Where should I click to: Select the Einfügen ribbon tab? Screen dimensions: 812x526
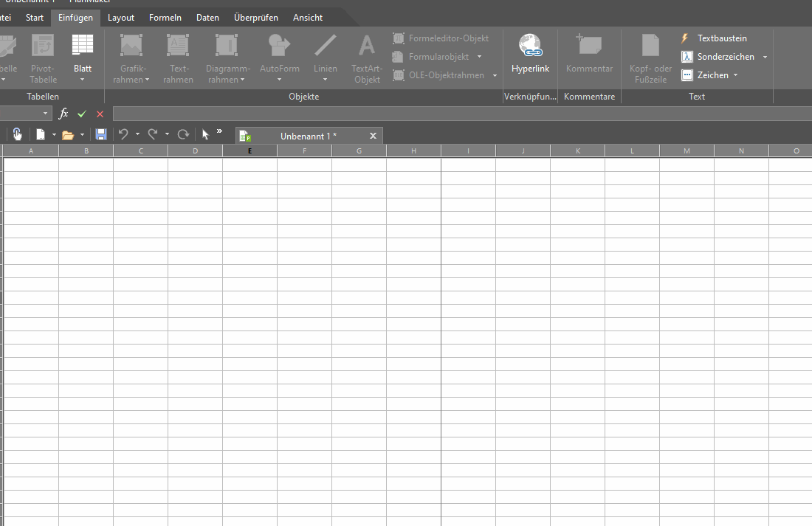75,18
